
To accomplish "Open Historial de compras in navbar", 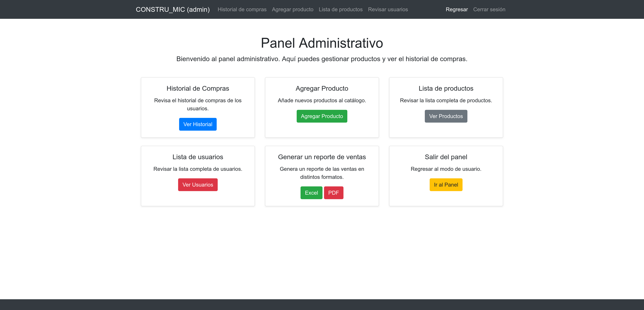I will tap(242, 10).
